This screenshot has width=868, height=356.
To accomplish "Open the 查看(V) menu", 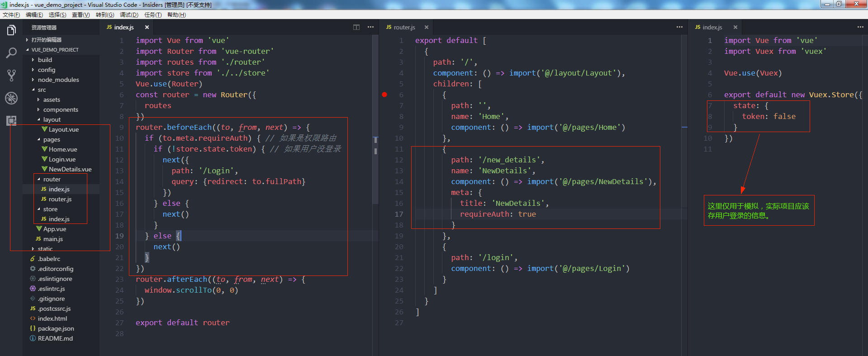I will (x=81, y=15).
